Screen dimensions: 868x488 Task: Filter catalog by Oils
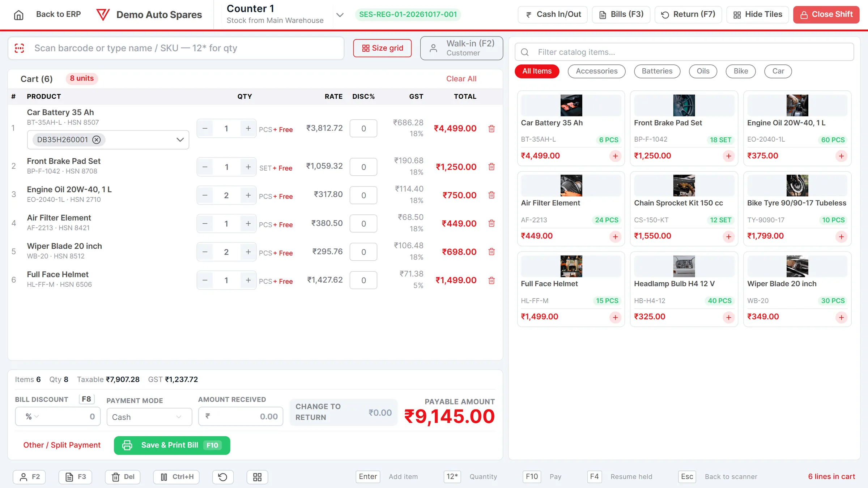tap(703, 71)
